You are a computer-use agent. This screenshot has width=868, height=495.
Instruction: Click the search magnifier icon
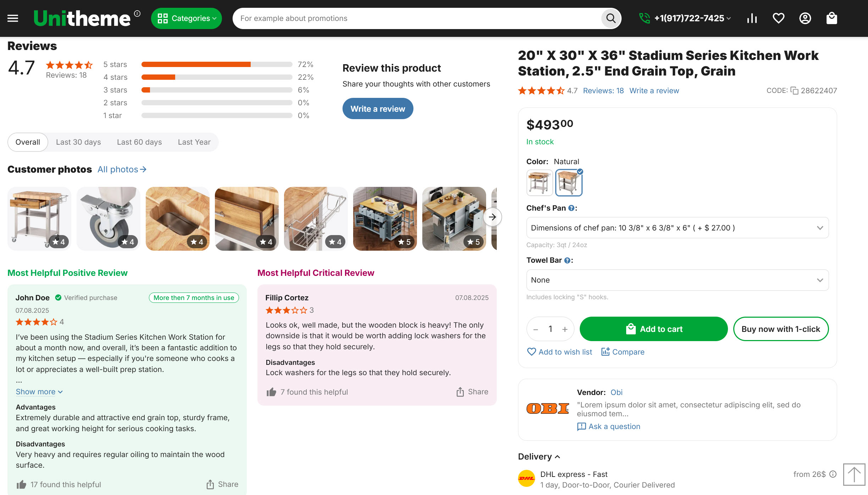pyautogui.click(x=611, y=18)
